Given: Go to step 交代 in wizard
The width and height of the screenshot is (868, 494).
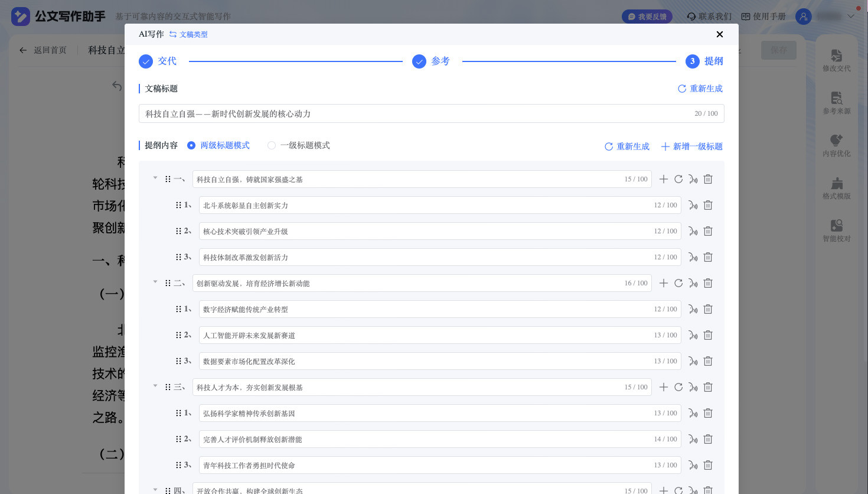Looking at the screenshot, I should pyautogui.click(x=158, y=61).
